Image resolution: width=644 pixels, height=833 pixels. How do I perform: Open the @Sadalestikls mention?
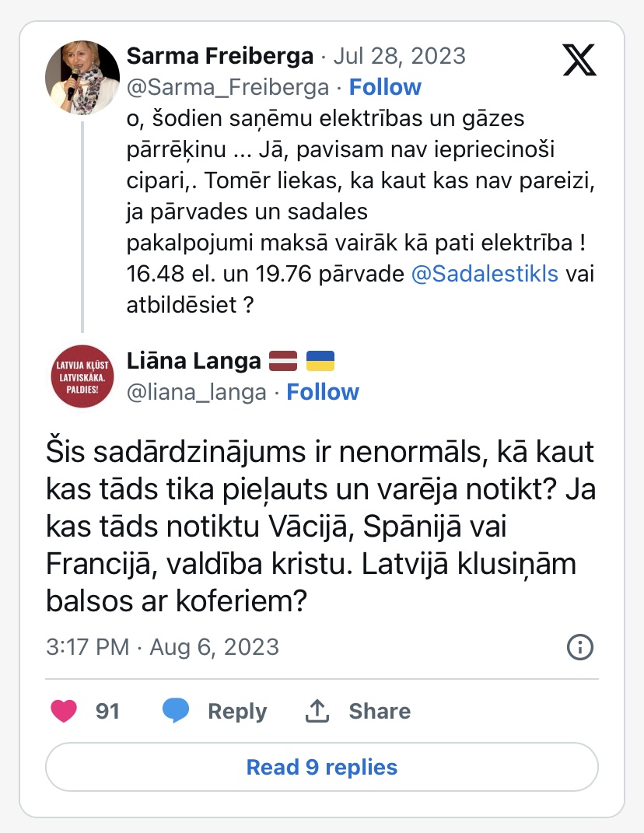484,275
